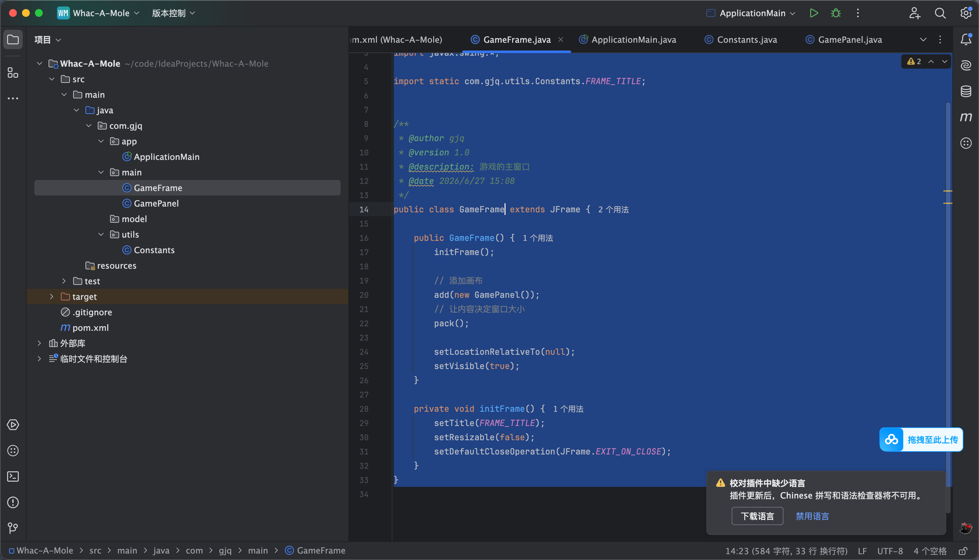
Task: Click the '2 个用法' usages hint on line 14
Action: pos(613,210)
